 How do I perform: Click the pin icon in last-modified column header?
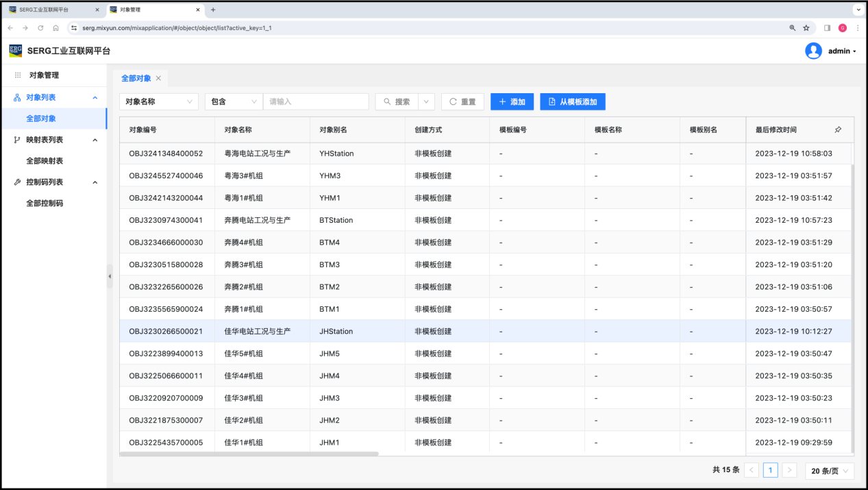click(838, 130)
